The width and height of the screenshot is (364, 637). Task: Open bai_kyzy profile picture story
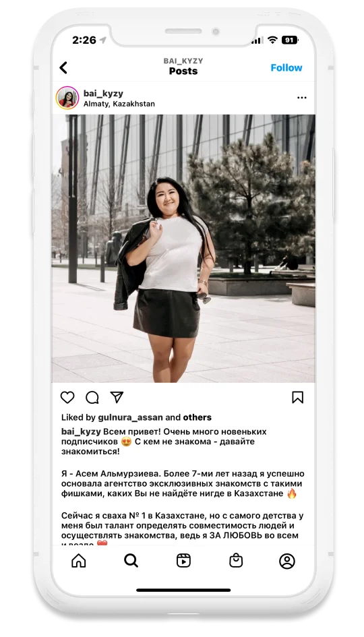[67, 98]
